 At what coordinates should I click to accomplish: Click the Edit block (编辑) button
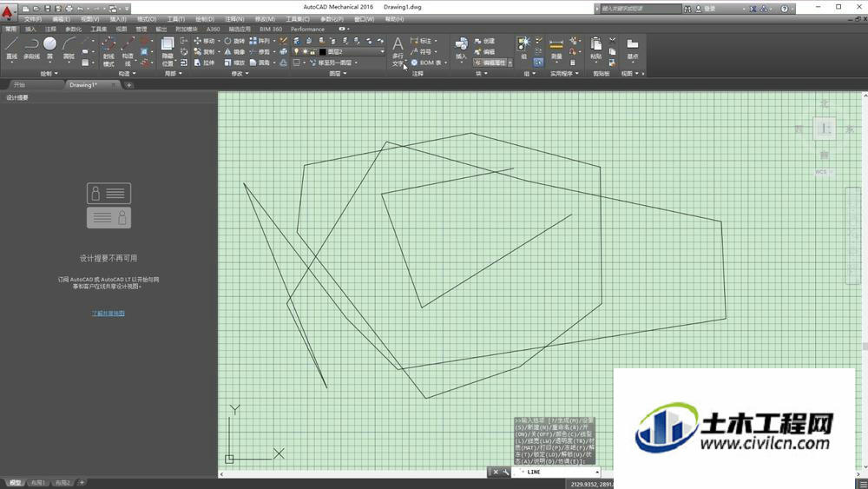click(484, 51)
